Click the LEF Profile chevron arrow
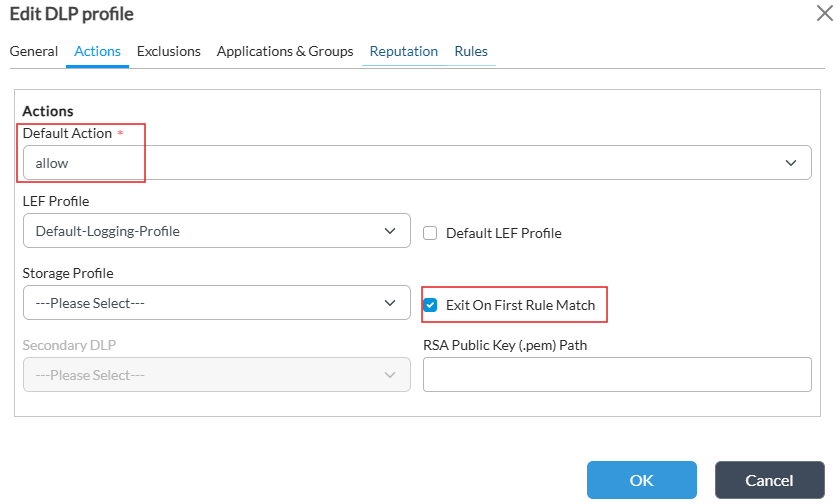Image resolution: width=838 pixels, height=504 pixels. 390,231
